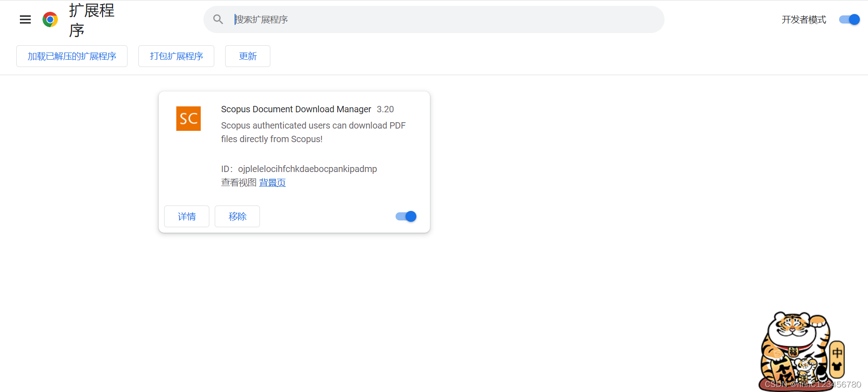This screenshot has width=868, height=392.
Task: Click the 开发者模式 label
Action: pyautogui.click(x=804, y=19)
